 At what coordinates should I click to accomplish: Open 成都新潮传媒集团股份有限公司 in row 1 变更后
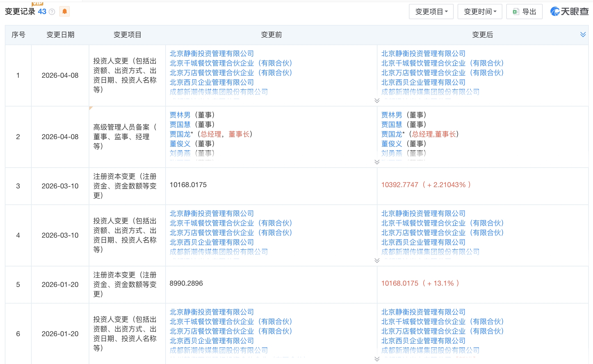point(430,92)
